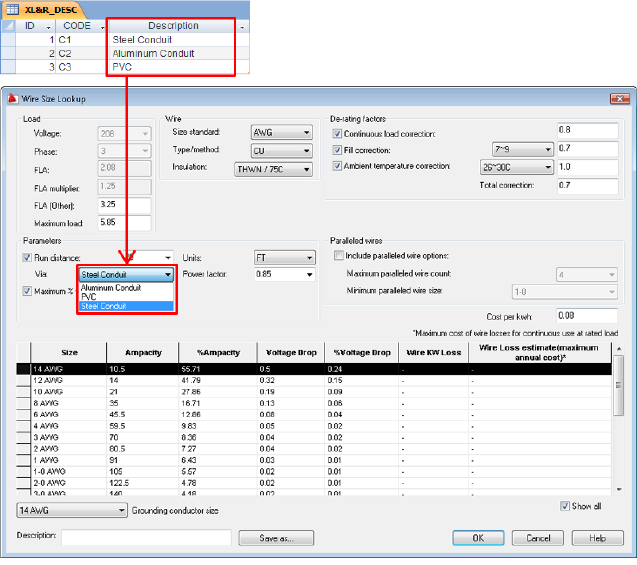This screenshot has width=637, height=565.
Task: Close the Wire Size Lookup dialog
Action: pyautogui.click(x=622, y=98)
